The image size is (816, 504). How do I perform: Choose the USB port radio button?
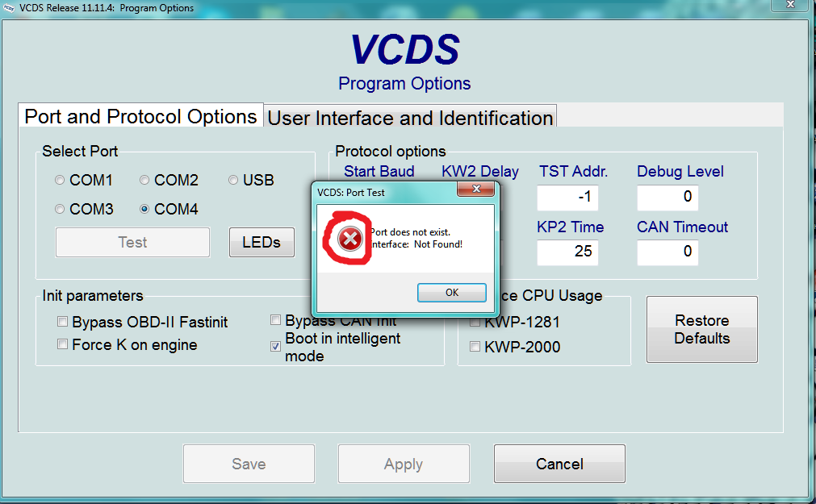tap(233, 181)
